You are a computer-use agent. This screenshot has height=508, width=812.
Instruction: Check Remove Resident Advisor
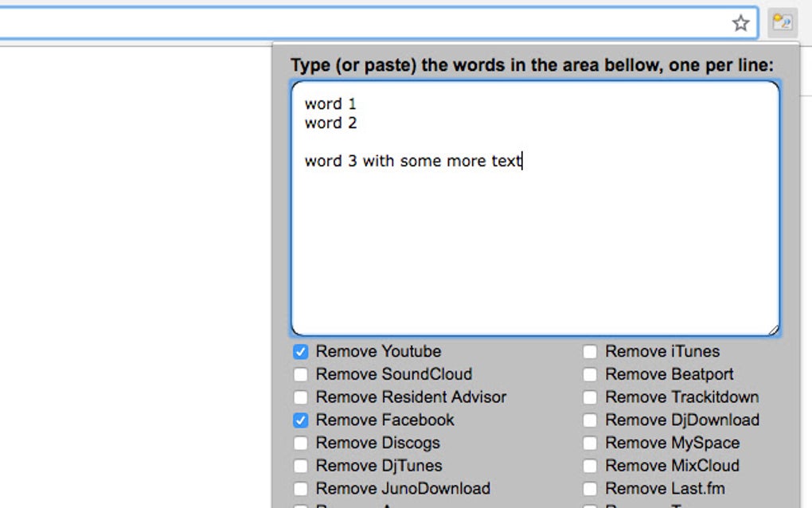300,397
